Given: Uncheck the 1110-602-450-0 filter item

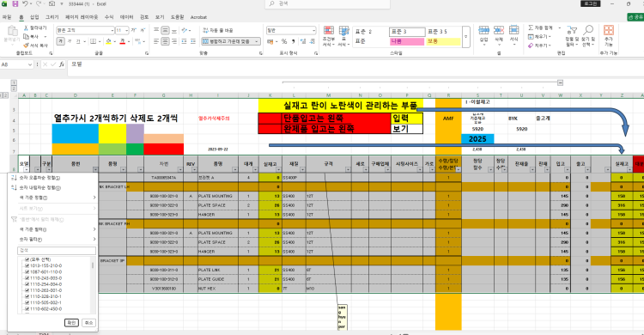Looking at the screenshot, I should pyautogui.click(x=27, y=308).
